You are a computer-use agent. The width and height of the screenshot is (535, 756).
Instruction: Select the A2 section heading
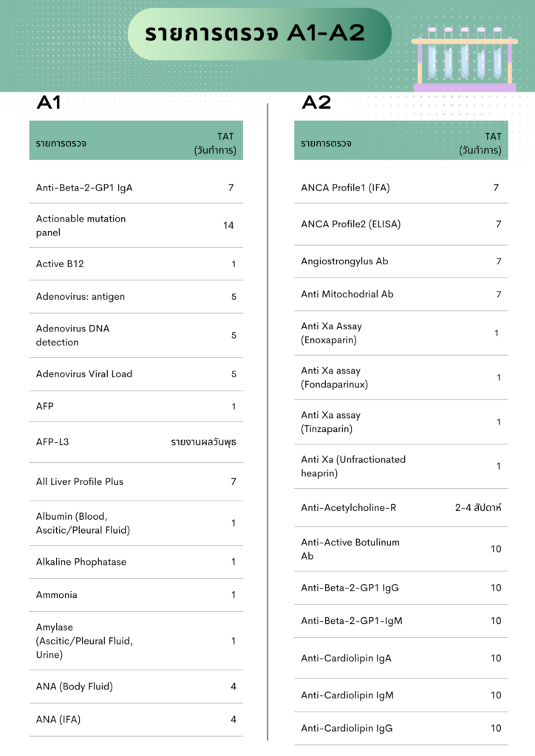coord(316,103)
